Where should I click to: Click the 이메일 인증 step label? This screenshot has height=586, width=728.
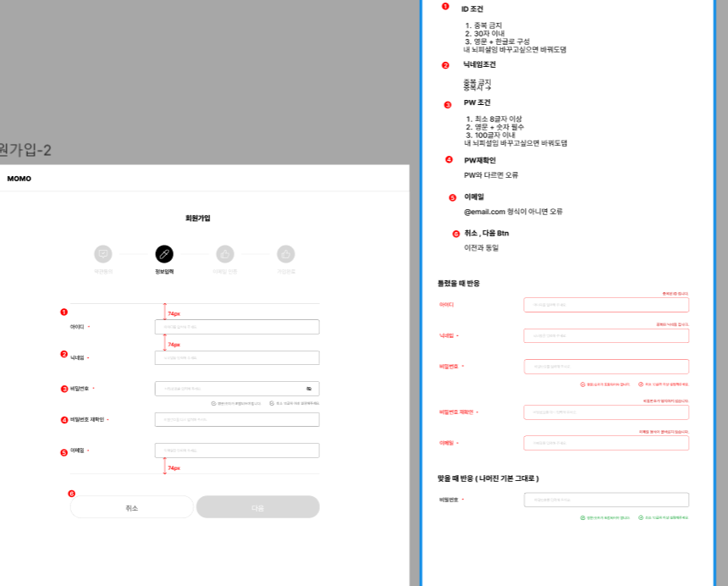pyautogui.click(x=224, y=272)
